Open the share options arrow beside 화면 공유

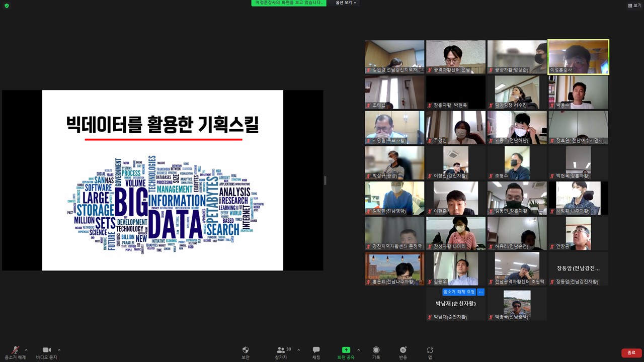click(x=358, y=350)
